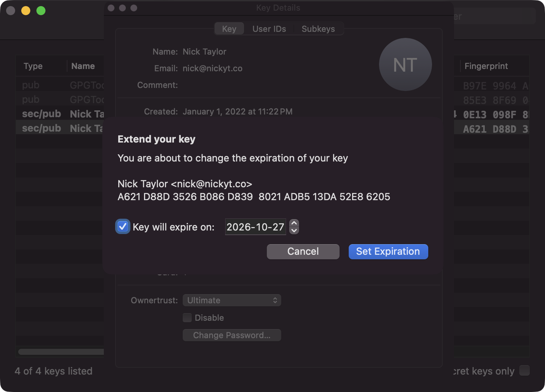Uncheck the Key will expire on checkbox

point(123,227)
